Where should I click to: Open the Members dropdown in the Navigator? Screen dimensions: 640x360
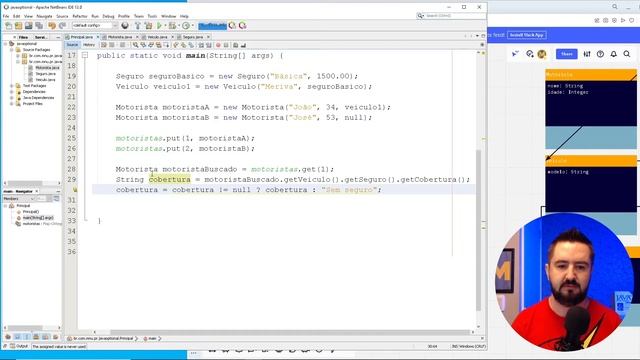coord(19,199)
